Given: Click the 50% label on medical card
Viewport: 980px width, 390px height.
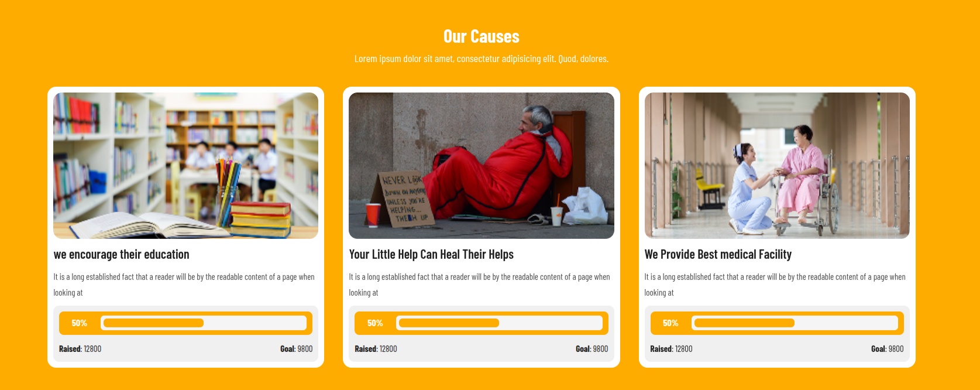Looking at the screenshot, I should pos(670,323).
